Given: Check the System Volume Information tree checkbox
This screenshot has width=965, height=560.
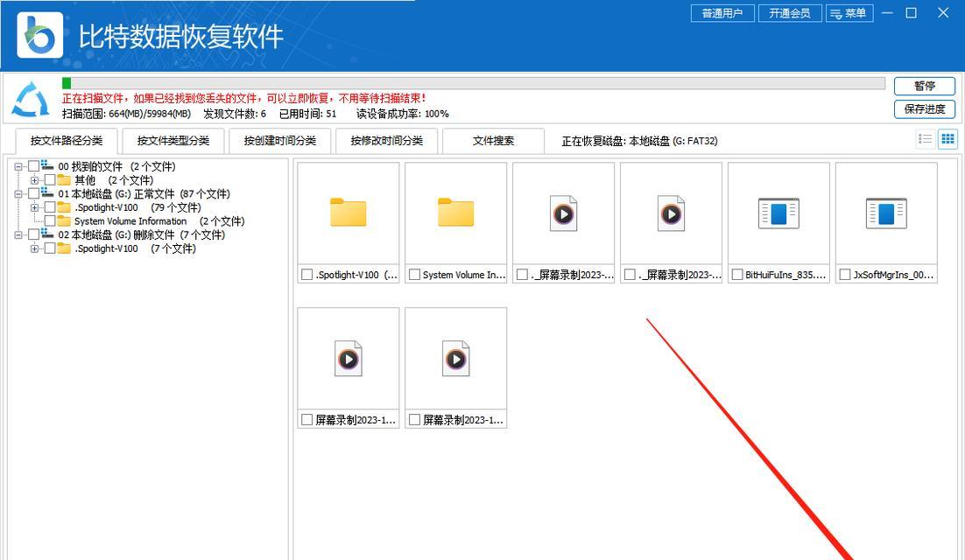Looking at the screenshot, I should click(50, 220).
